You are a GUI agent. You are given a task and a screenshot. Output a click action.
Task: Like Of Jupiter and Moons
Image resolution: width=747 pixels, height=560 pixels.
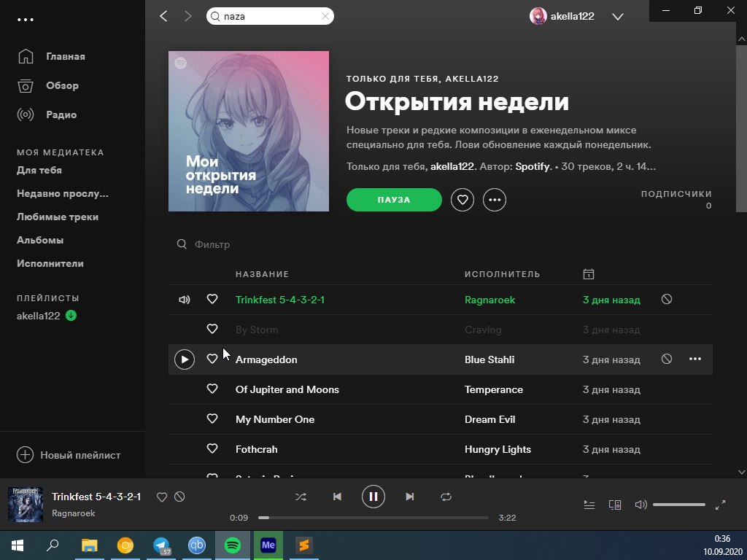[x=212, y=389]
